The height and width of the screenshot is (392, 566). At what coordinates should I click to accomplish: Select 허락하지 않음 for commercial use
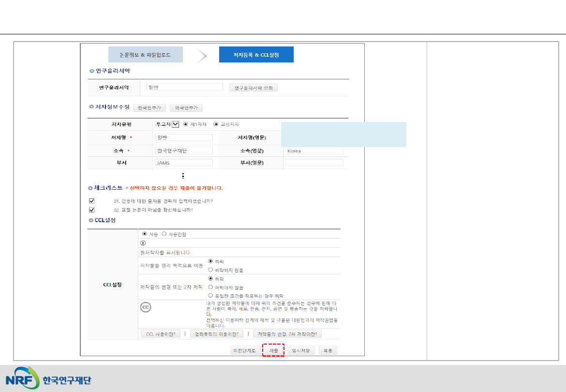click(x=210, y=270)
